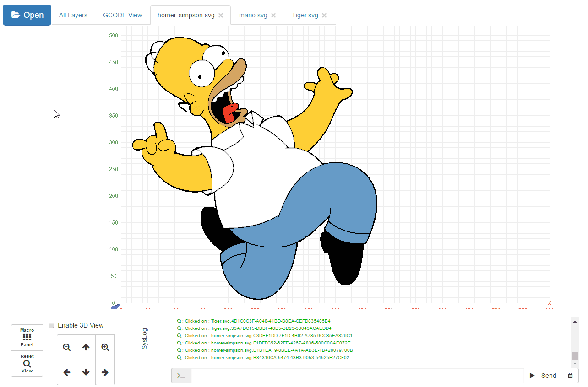Viewport: 588px width, 387px height.
Task: Click the log entry ending in 580C0CAE072E
Action: point(263,343)
